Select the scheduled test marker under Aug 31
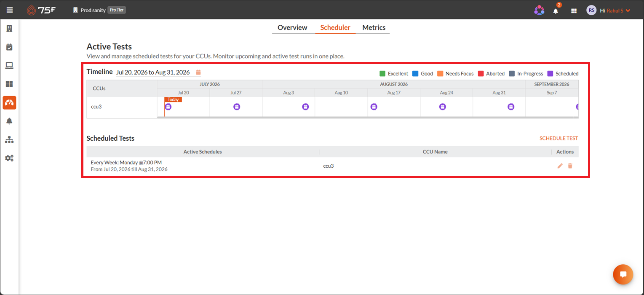The image size is (644, 295). 511,107
